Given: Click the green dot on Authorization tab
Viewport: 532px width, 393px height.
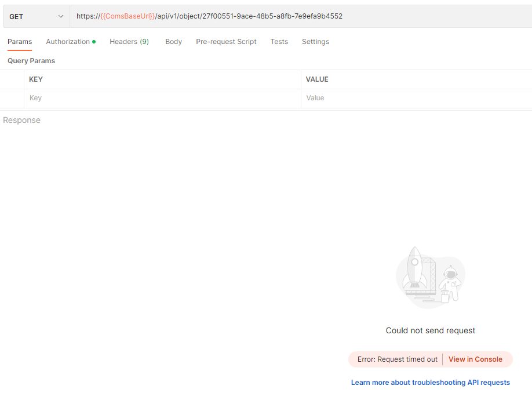Looking at the screenshot, I should pos(93,41).
